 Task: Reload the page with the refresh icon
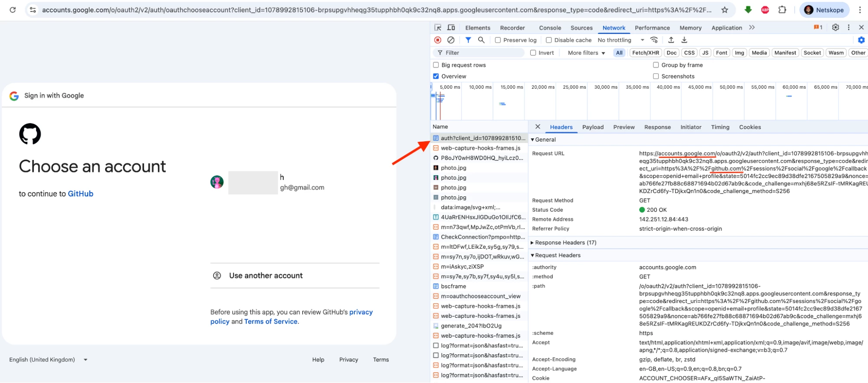click(x=13, y=10)
